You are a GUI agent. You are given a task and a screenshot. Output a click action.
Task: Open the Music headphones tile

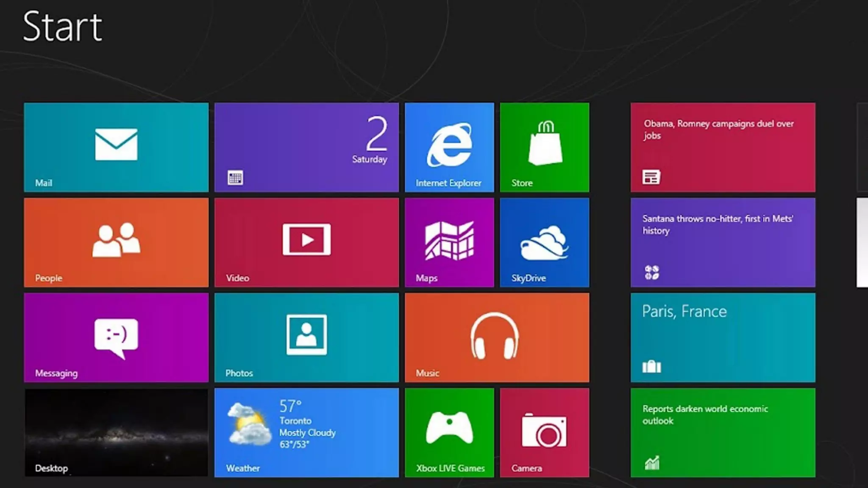pos(497,338)
